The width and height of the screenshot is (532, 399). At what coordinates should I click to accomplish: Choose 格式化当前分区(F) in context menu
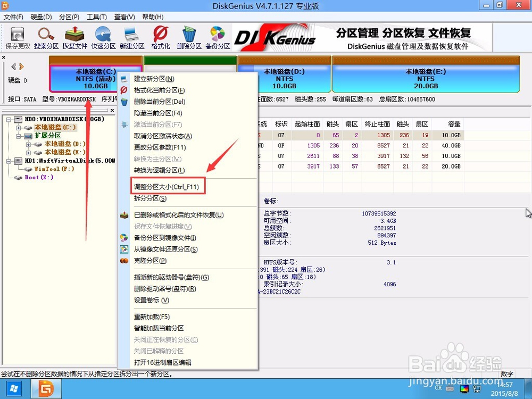(159, 90)
